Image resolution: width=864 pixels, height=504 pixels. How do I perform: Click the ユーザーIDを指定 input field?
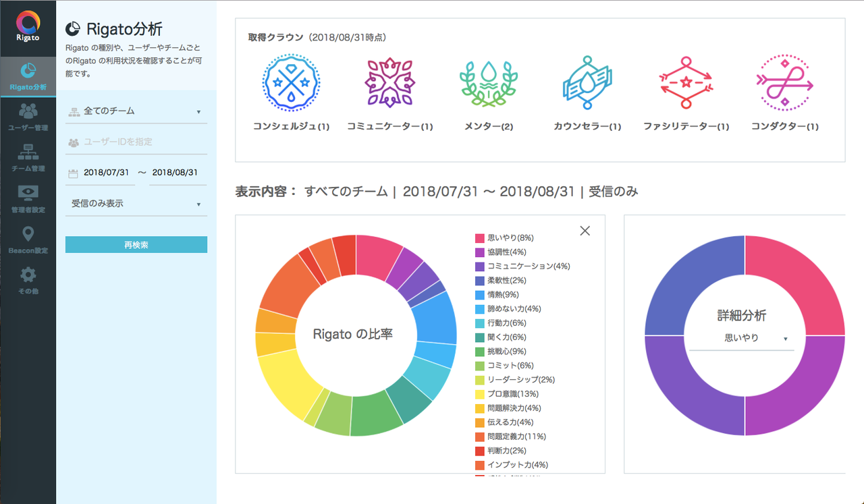pos(136,142)
